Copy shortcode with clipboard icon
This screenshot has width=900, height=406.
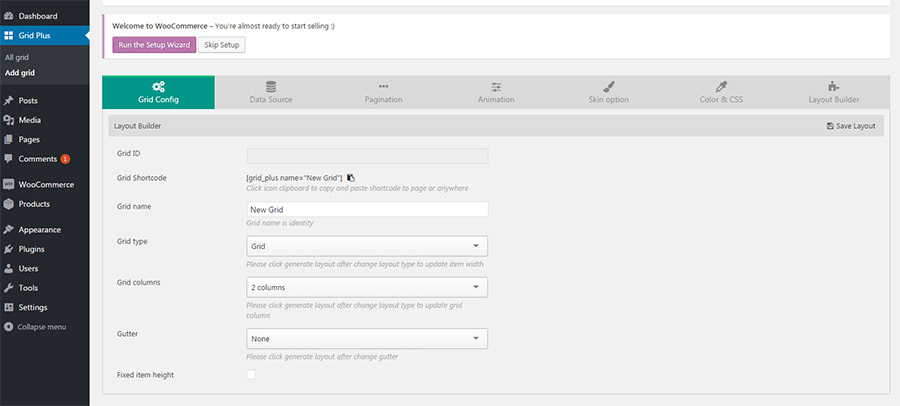351,177
